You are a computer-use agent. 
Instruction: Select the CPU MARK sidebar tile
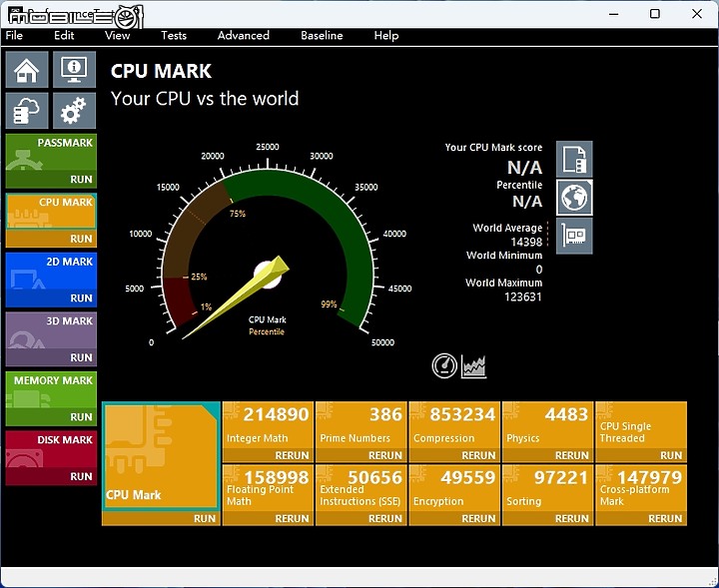tap(51, 212)
